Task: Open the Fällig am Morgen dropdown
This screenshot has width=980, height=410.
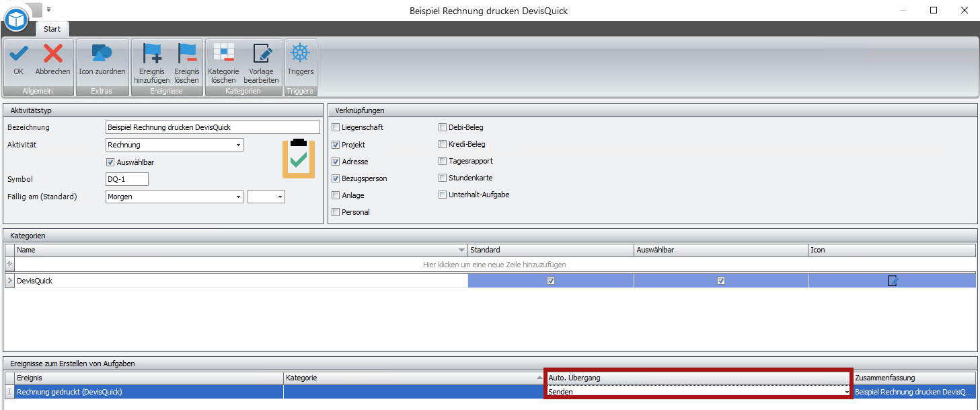Action: coord(238,197)
